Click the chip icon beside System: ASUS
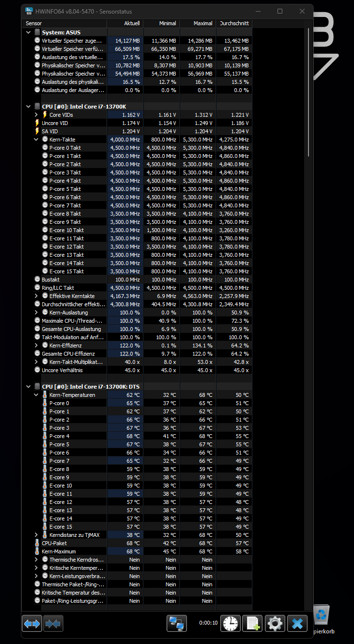The height and width of the screenshot is (644, 354). (x=37, y=32)
